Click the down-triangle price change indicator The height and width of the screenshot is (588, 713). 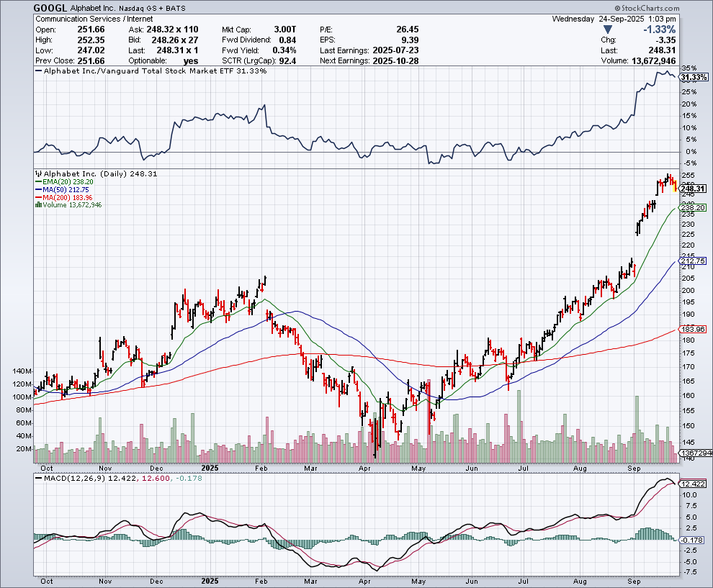608,30
